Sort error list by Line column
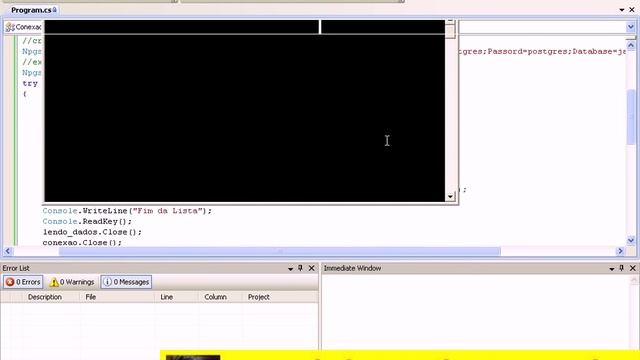This screenshot has width=640, height=360. click(167, 297)
